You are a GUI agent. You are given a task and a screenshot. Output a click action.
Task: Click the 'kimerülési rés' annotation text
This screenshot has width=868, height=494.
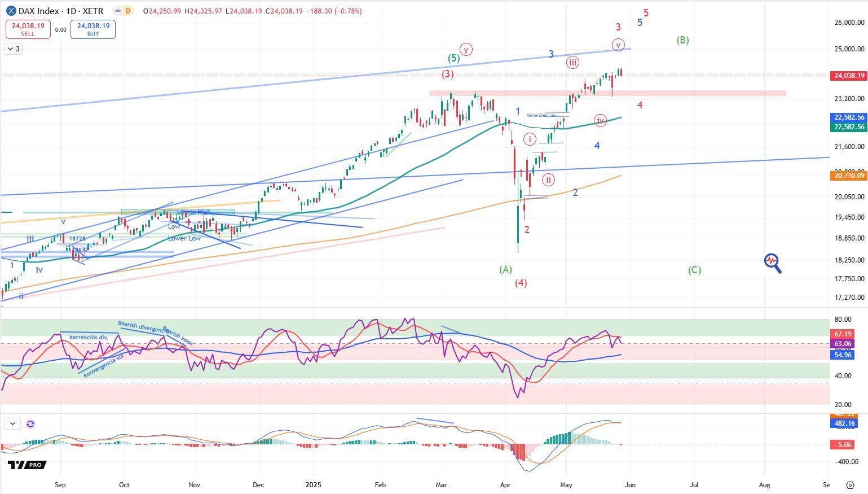click(541, 115)
